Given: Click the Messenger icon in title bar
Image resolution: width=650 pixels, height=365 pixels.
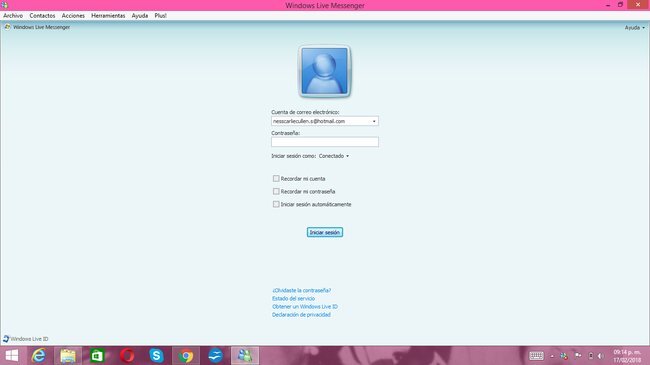Looking at the screenshot, I should [5, 5].
